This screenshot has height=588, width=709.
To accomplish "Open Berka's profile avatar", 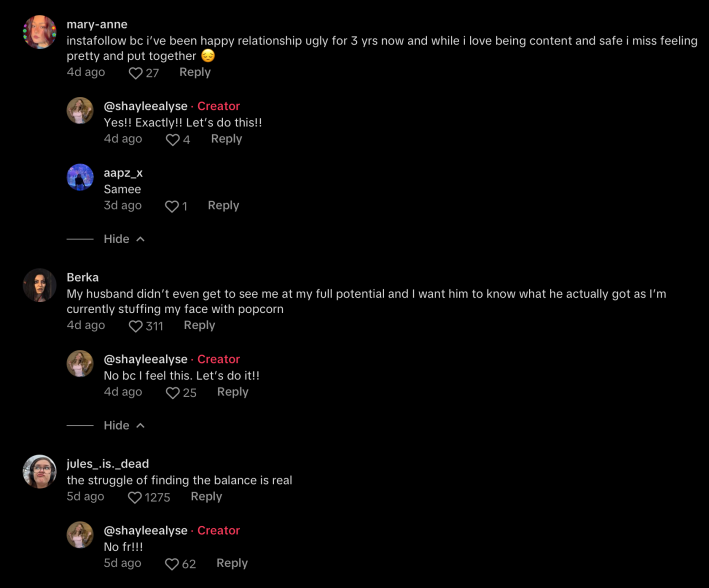I will tap(39, 285).
